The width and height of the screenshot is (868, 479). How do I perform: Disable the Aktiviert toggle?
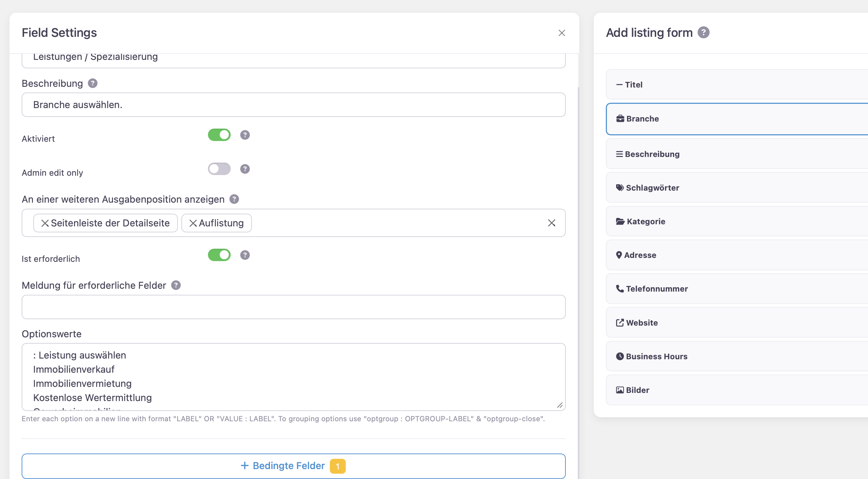pos(219,135)
